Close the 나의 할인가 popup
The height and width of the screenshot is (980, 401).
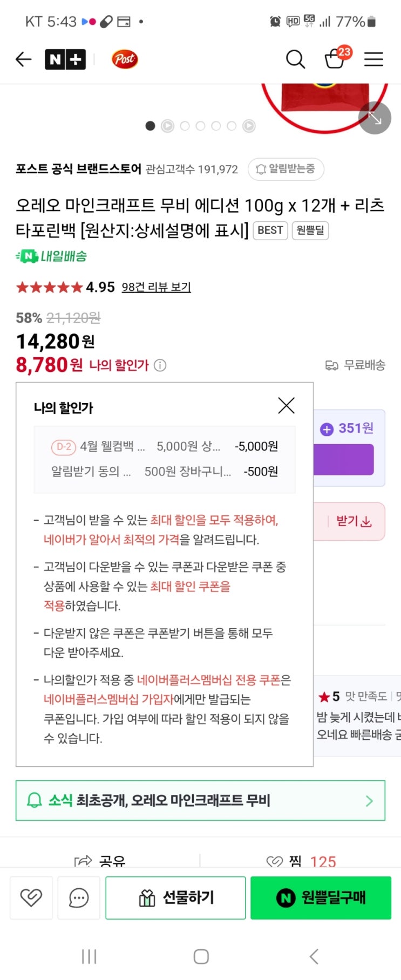pos(286,405)
